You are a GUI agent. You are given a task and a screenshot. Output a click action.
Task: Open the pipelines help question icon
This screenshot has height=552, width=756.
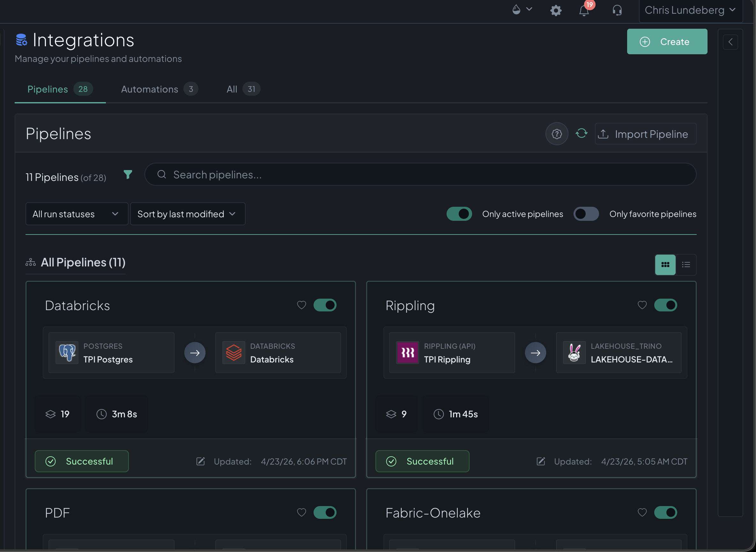(557, 134)
